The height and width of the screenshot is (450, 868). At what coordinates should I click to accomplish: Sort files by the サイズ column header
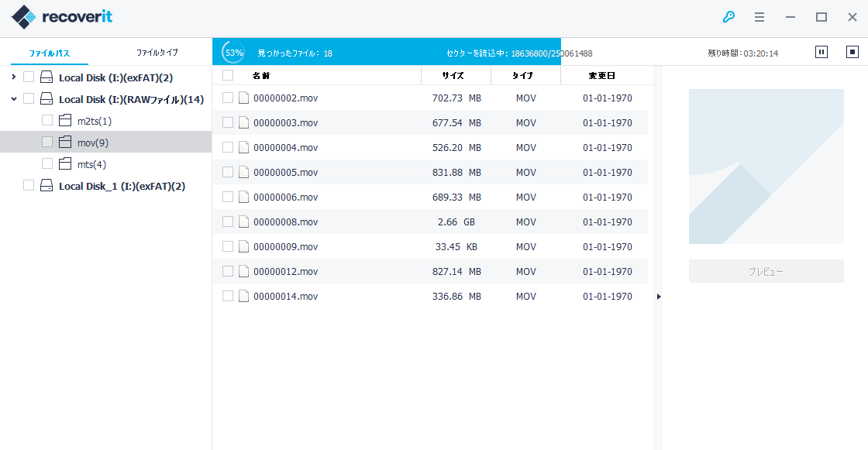point(453,76)
